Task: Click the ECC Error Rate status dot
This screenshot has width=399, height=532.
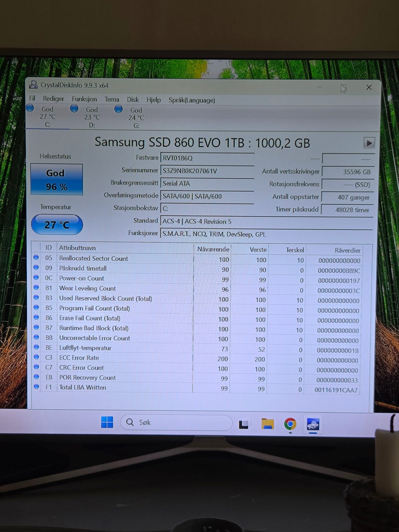Action: [x=36, y=357]
